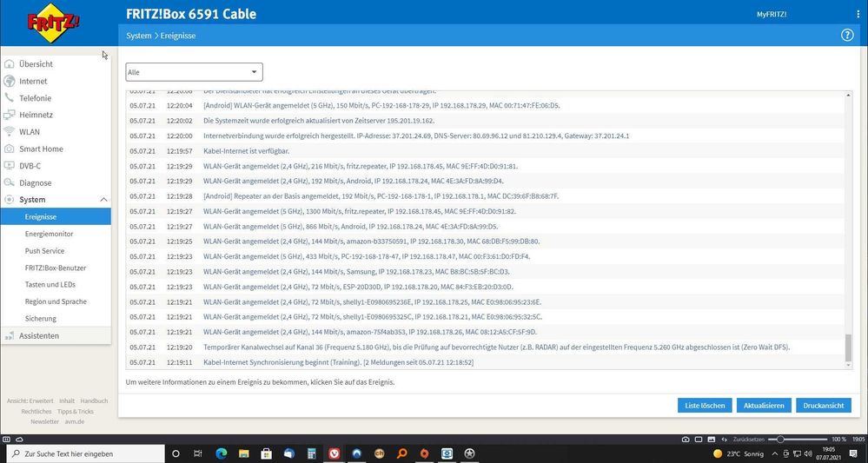Image resolution: width=868 pixels, height=463 pixels.
Task: Click the Smart Home icon
Action: click(9, 149)
